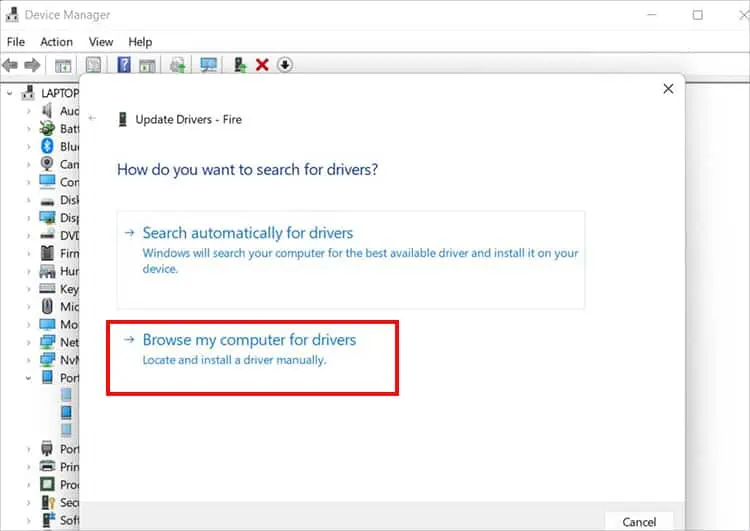Select the 'NvM' tree row label
Screen dimensions: 750x531
70,360
